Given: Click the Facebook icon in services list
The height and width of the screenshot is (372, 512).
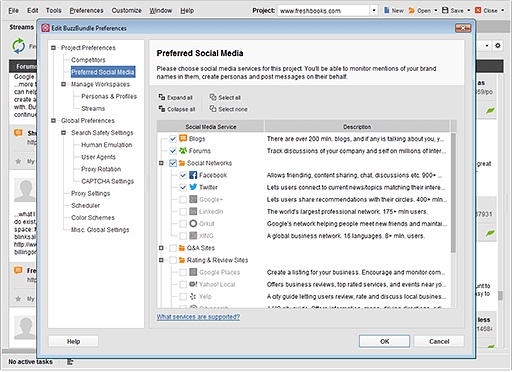Looking at the screenshot, I should pyautogui.click(x=193, y=175).
